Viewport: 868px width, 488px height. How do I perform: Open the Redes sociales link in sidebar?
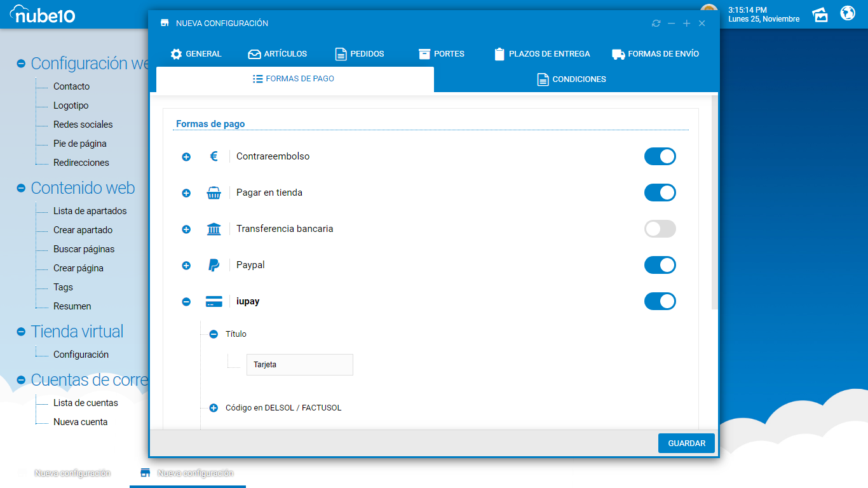click(x=83, y=125)
